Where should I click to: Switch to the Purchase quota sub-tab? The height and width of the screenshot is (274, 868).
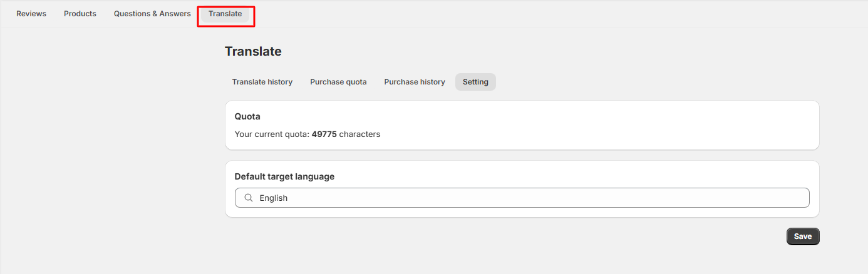point(338,82)
